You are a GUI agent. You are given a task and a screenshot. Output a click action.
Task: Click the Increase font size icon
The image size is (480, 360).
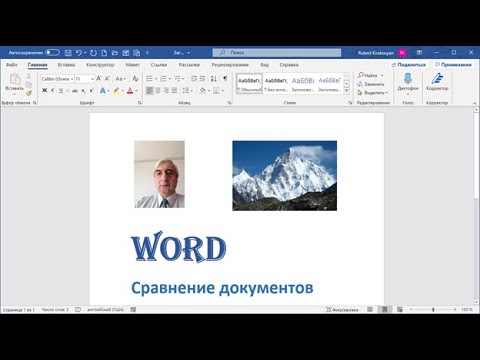(x=99, y=79)
